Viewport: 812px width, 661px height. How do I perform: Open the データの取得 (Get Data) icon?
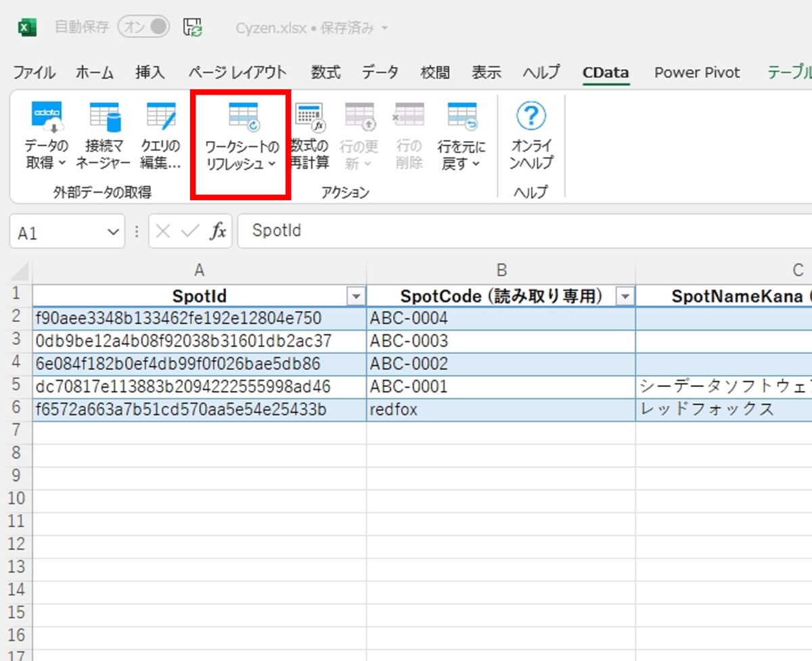[47, 135]
